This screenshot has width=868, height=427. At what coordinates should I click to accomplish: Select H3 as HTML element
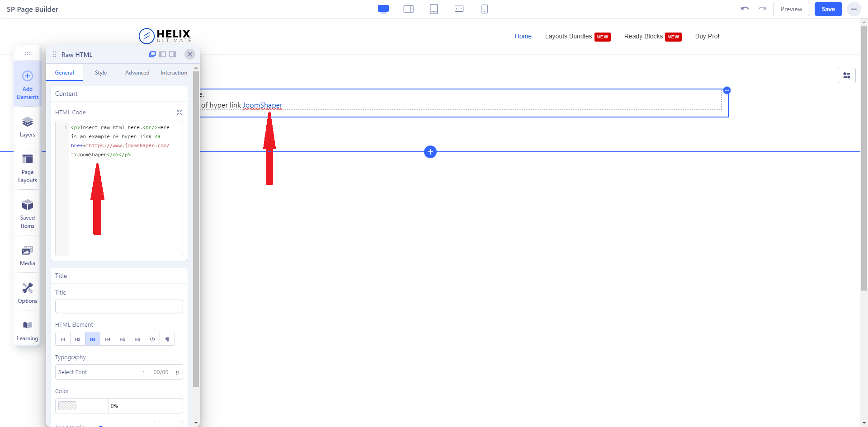click(x=93, y=339)
